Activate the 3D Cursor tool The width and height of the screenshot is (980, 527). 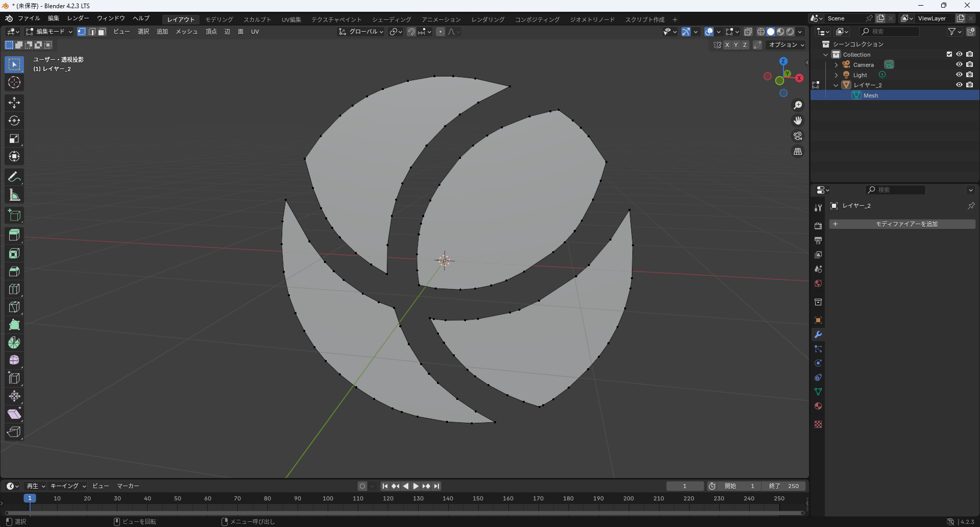coord(14,82)
